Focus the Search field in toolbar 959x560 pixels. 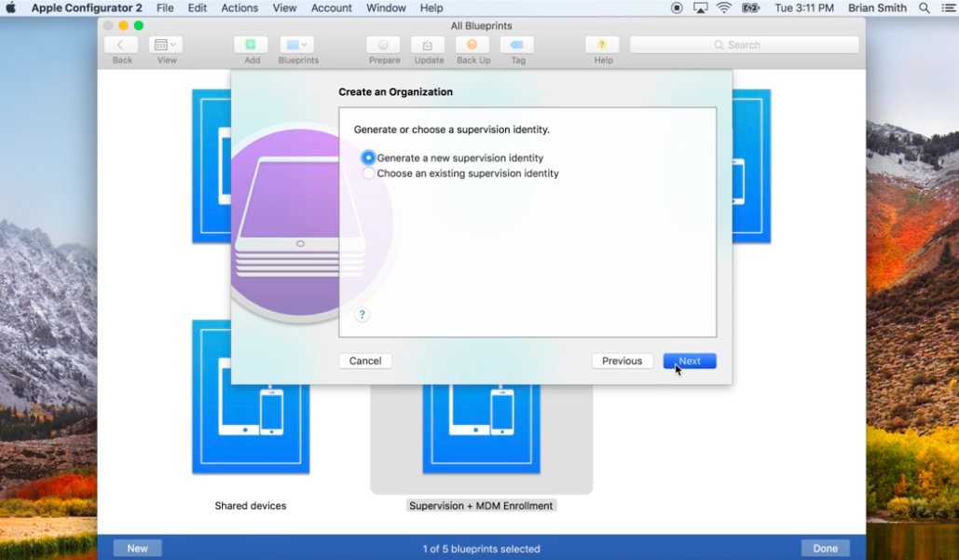[x=745, y=45]
